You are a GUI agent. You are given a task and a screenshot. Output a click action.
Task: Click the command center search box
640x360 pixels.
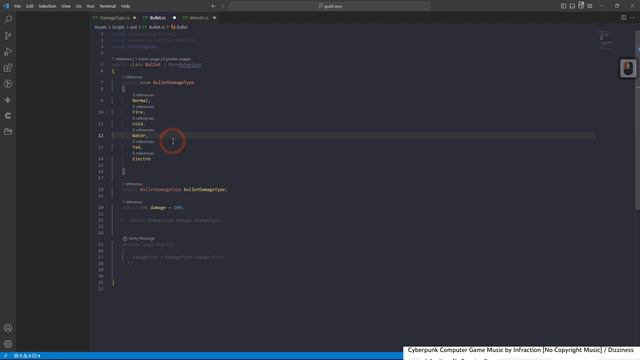tap(329, 6)
